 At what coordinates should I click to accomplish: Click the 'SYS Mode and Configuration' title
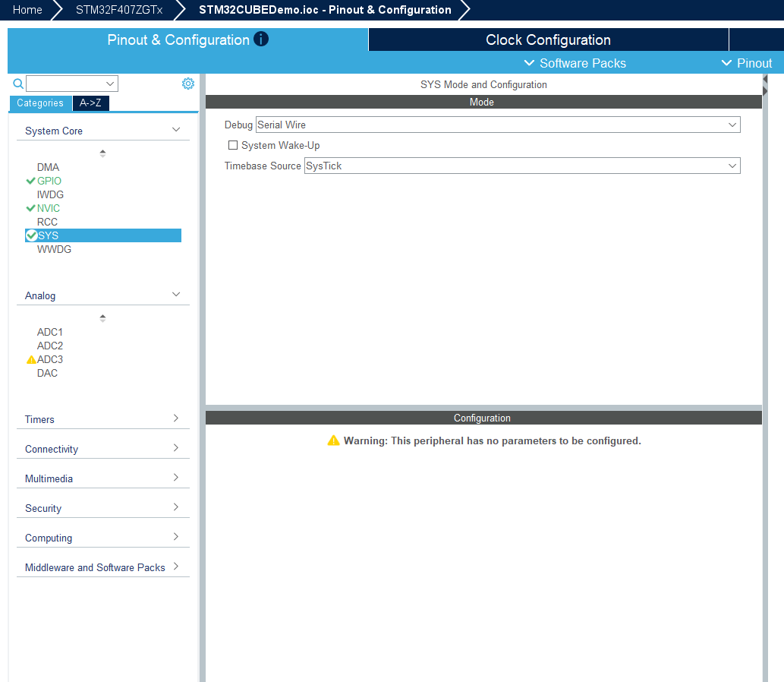[483, 84]
